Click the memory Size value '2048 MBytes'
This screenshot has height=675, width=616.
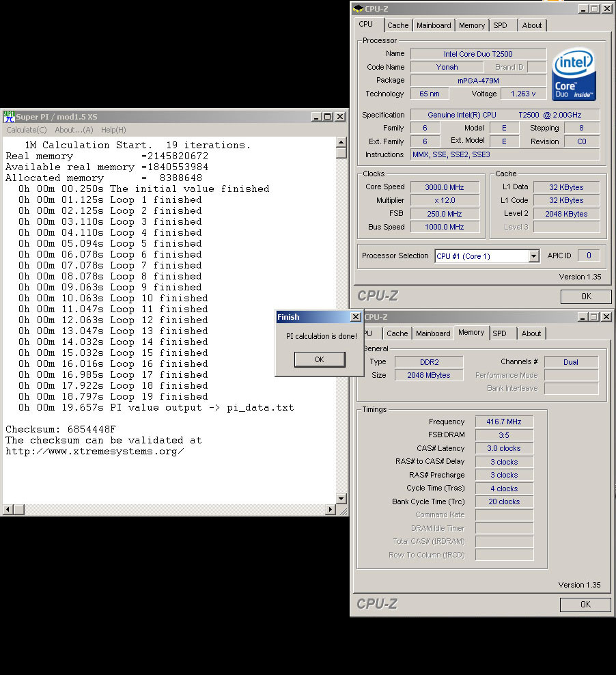[x=430, y=375]
